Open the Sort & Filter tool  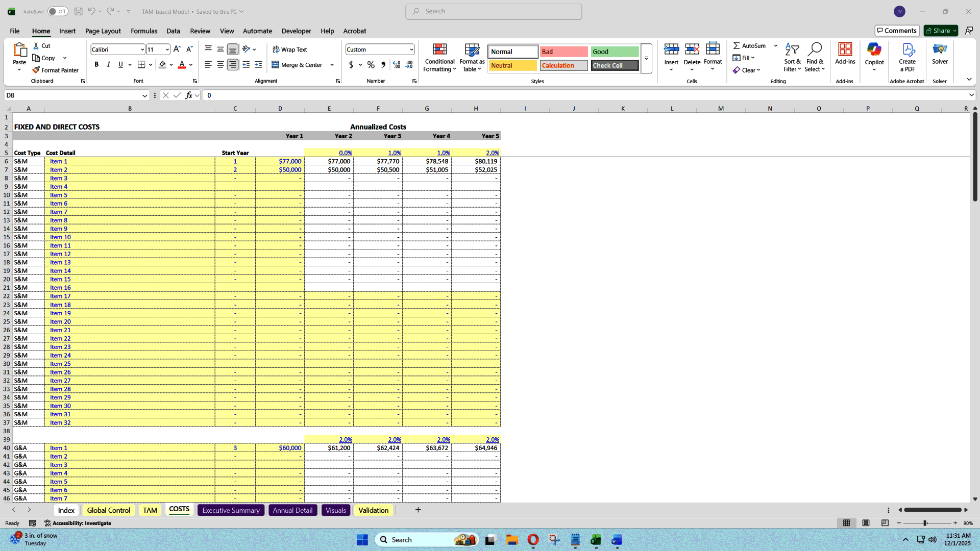(x=792, y=57)
